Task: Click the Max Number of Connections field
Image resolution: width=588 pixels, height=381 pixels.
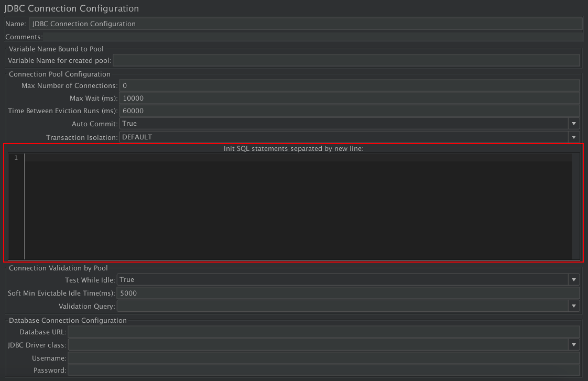Action: click(x=349, y=85)
